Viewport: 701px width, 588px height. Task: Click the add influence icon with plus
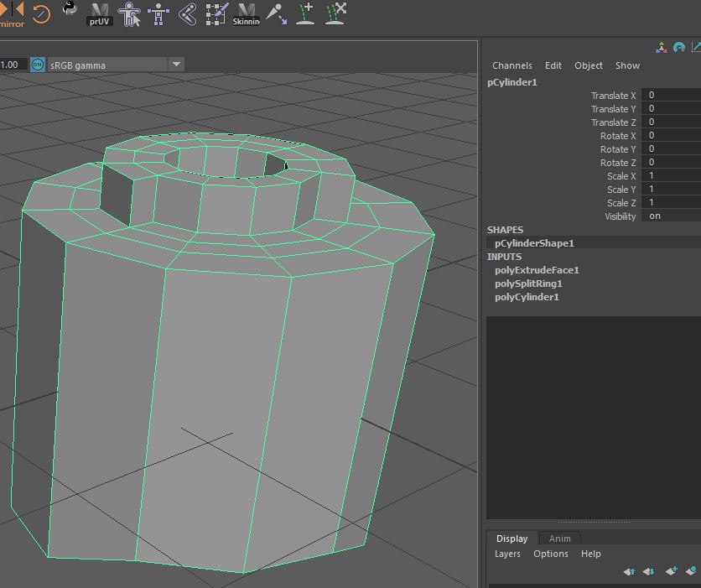click(306, 13)
